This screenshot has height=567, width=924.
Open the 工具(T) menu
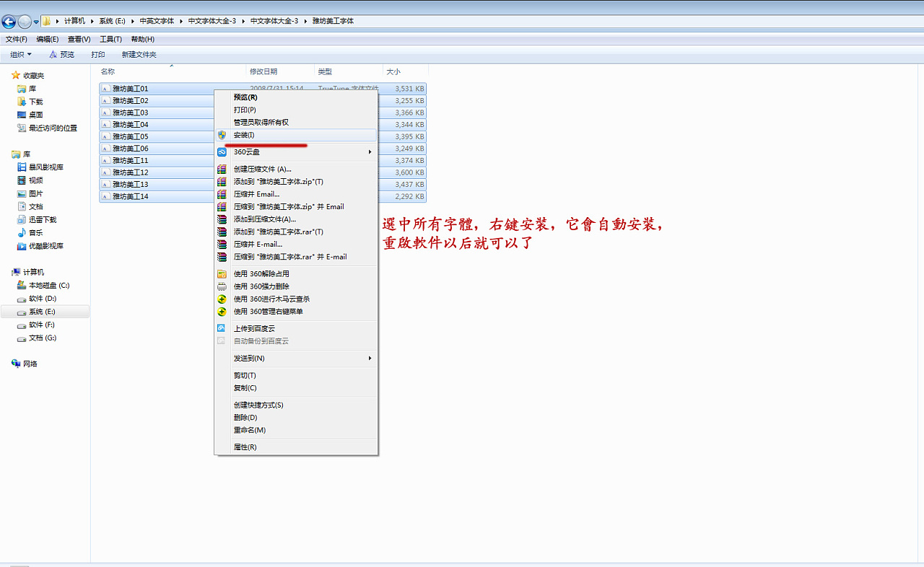[110, 39]
